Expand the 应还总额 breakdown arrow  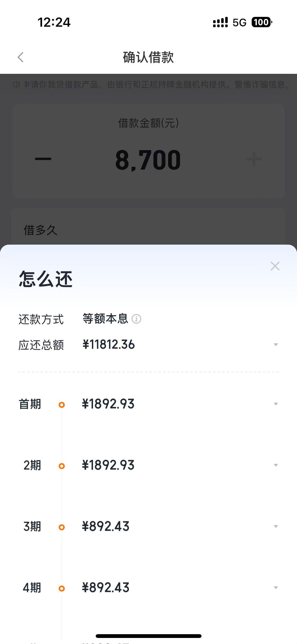[x=276, y=345]
